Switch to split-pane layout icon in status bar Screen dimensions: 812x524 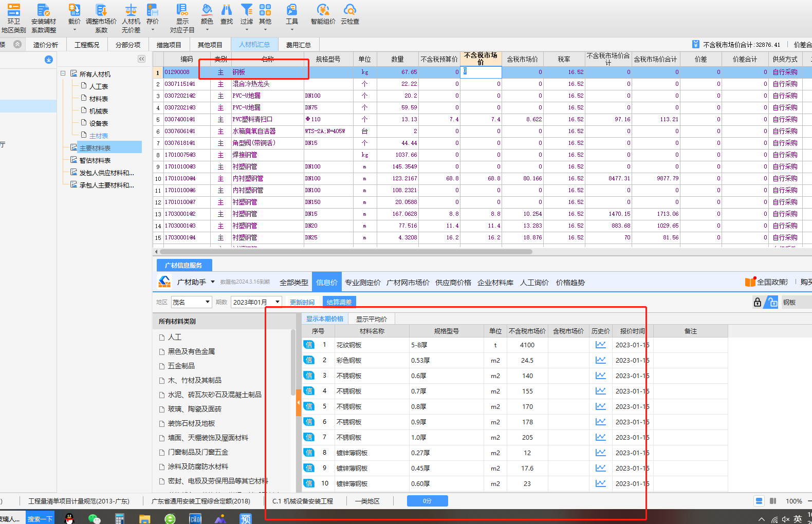[x=773, y=501]
